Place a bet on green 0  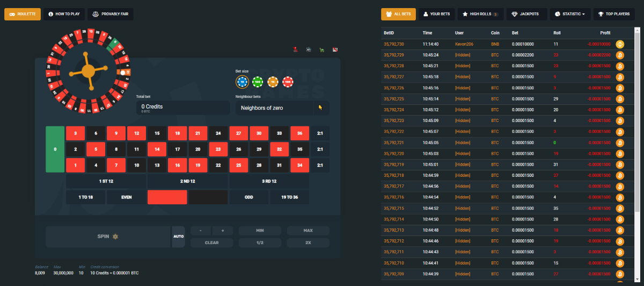tap(55, 149)
